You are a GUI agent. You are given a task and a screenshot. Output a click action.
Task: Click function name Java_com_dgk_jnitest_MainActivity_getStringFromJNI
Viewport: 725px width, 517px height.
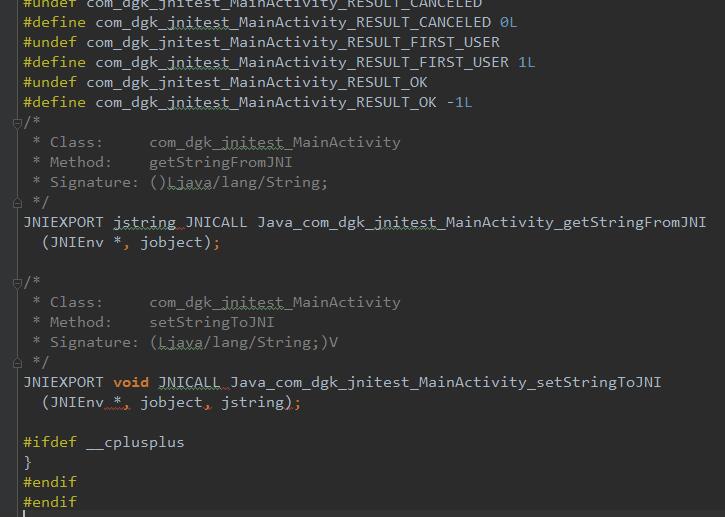point(481,223)
